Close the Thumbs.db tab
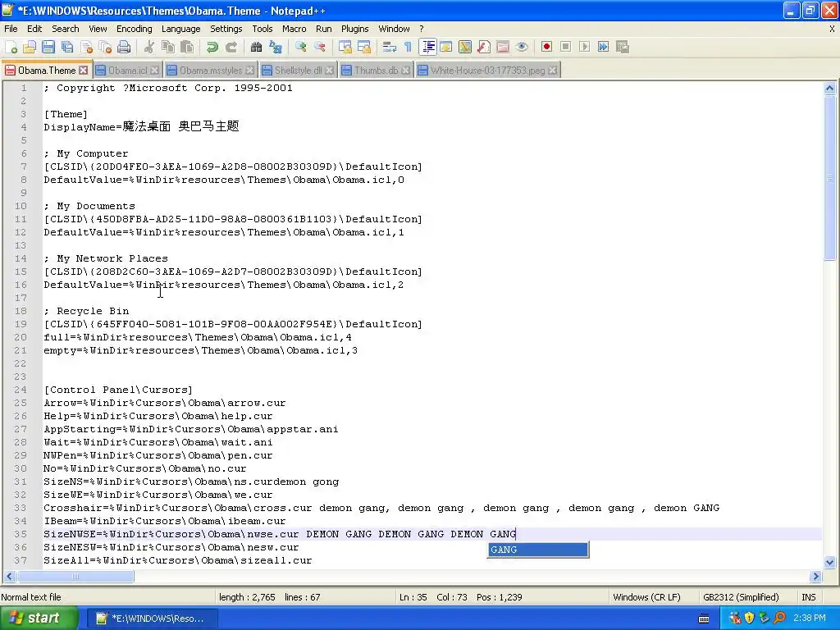840x630 pixels. (x=406, y=71)
